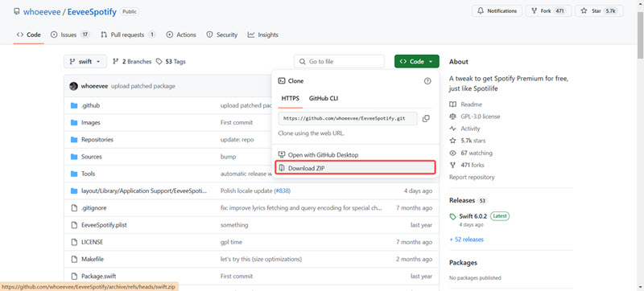The image size is (644, 291).
Task: Click the EeveeSpotify repository name link
Action: (91, 11)
